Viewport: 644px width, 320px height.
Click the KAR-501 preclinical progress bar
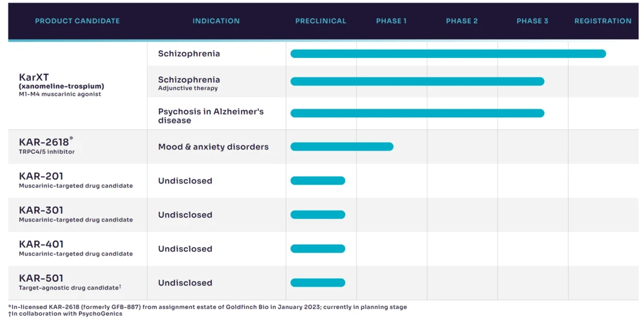coord(317,283)
